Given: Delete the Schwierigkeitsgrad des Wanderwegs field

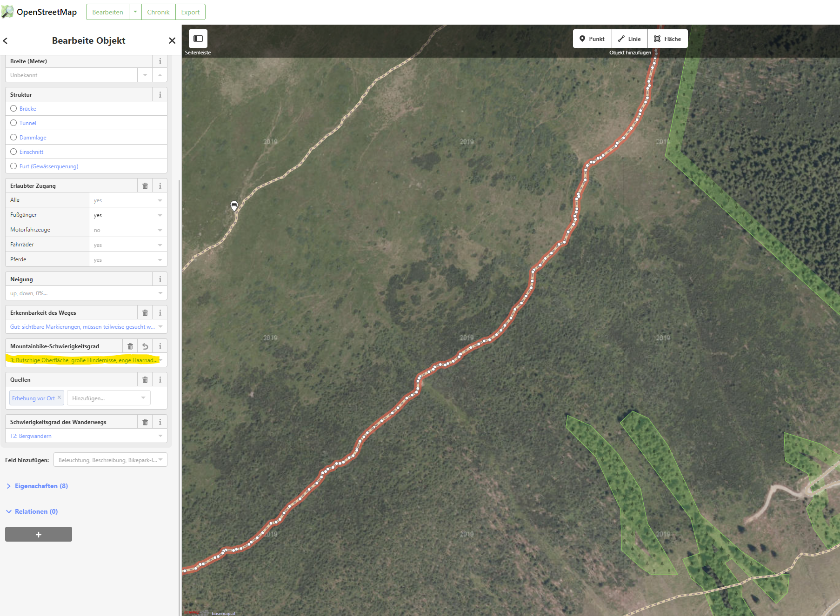Looking at the screenshot, I should pyautogui.click(x=145, y=422).
